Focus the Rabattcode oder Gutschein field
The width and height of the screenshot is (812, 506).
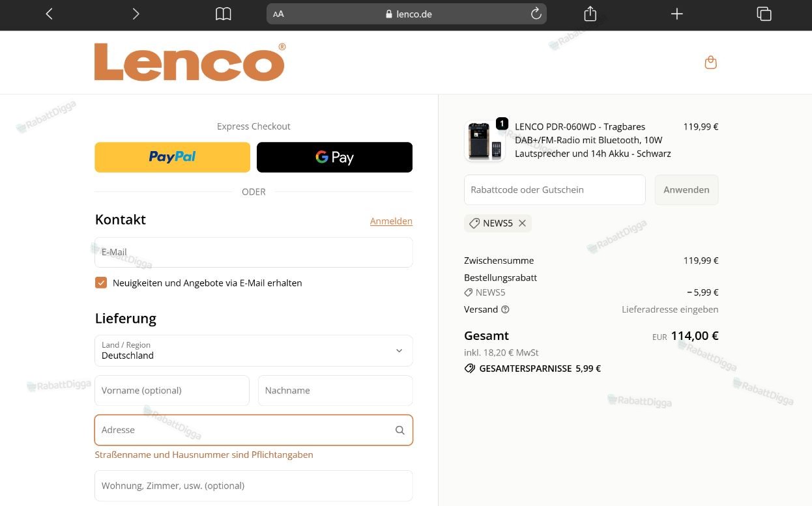click(555, 190)
